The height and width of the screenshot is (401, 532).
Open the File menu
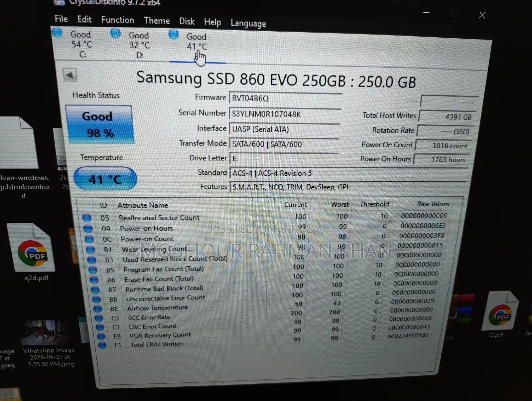click(61, 19)
